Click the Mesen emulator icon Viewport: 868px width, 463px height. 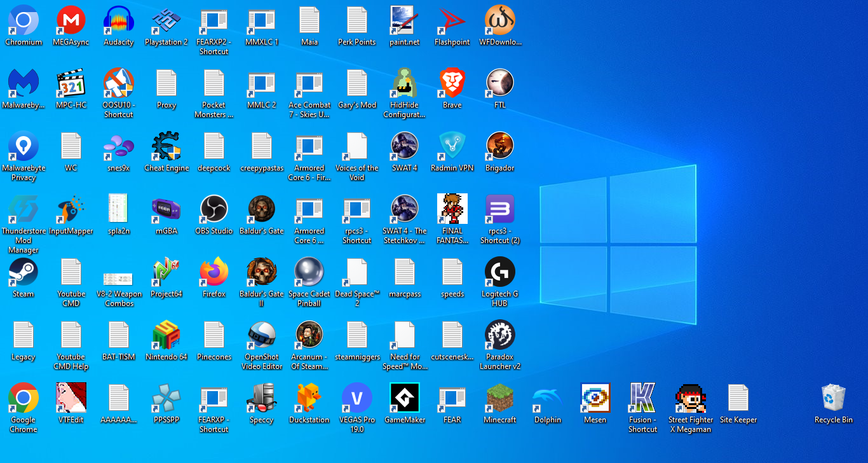pyautogui.click(x=595, y=398)
